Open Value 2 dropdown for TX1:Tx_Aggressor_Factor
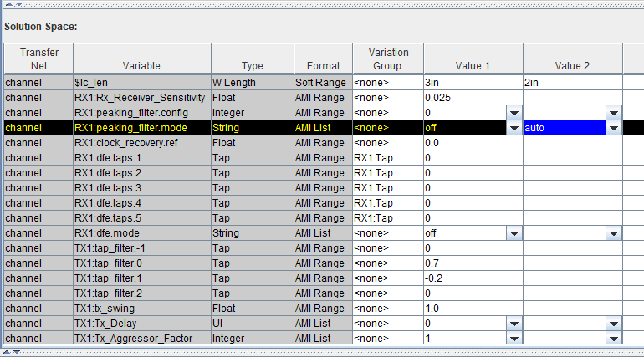Viewport: 644px width, 357px height. tap(614, 339)
